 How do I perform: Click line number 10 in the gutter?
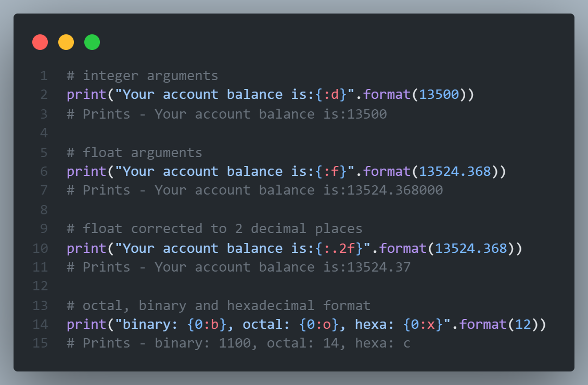41,248
